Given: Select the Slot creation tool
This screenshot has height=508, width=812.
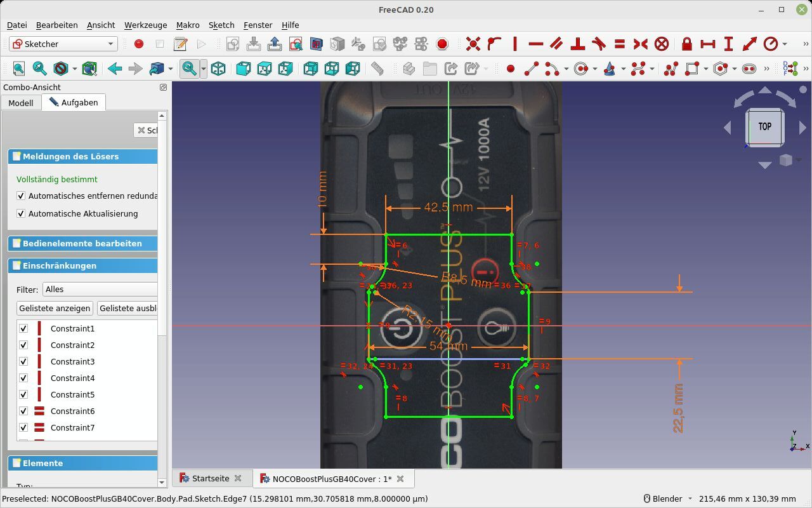Looking at the screenshot, I should point(749,69).
